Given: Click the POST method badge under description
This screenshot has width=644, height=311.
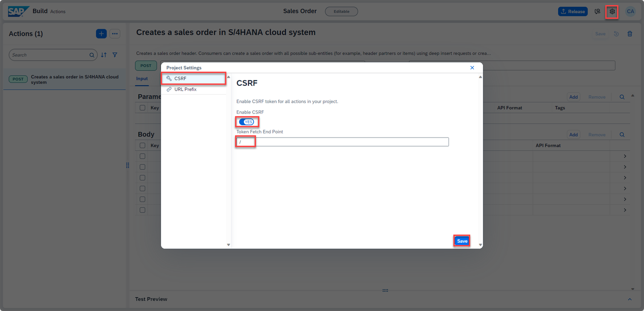Looking at the screenshot, I should tap(146, 66).
